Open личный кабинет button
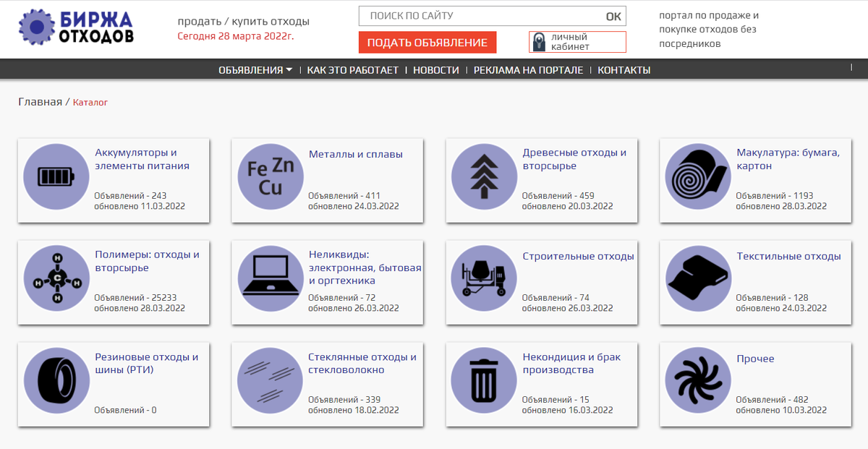Screen dimensions: 868x449 pos(577,42)
